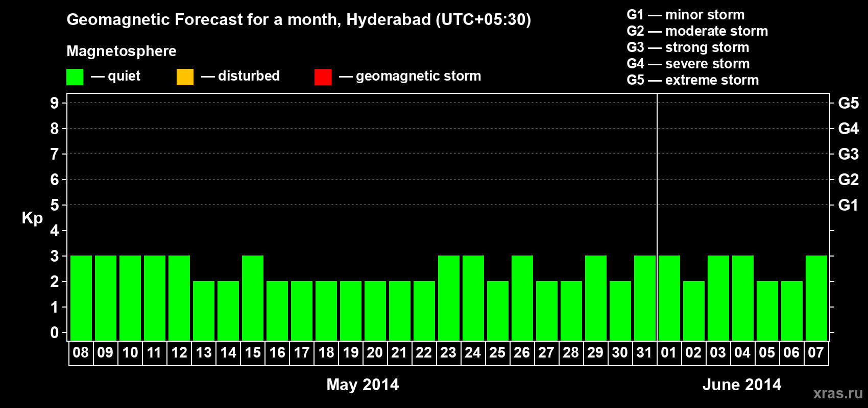Click the date label 09

click(105, 352)
